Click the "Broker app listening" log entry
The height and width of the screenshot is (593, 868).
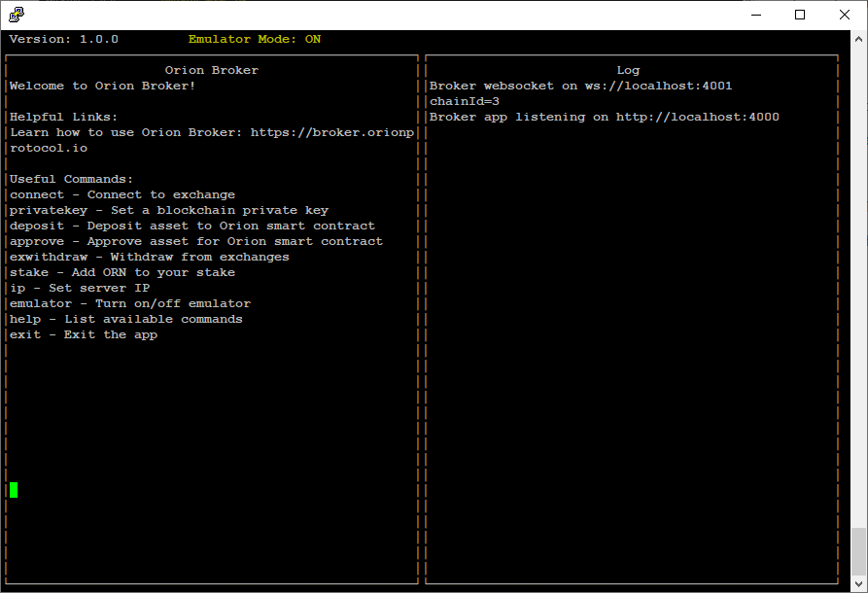(x=604, y=117)
